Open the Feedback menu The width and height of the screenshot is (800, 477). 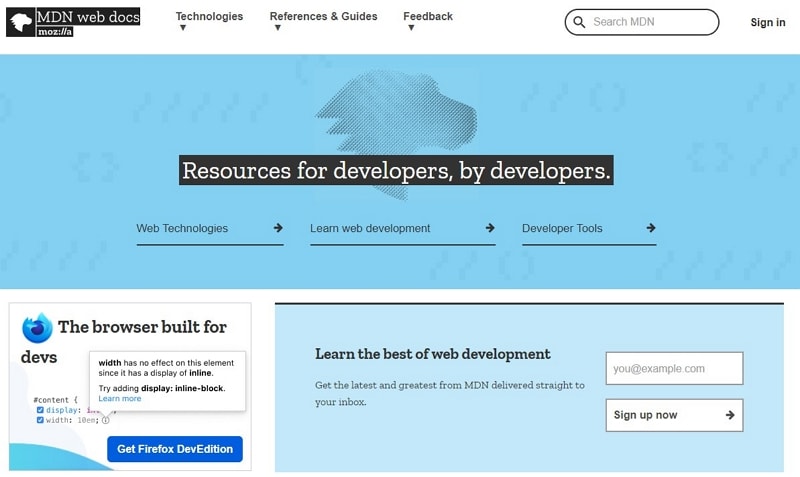click(x=428, y=16)
